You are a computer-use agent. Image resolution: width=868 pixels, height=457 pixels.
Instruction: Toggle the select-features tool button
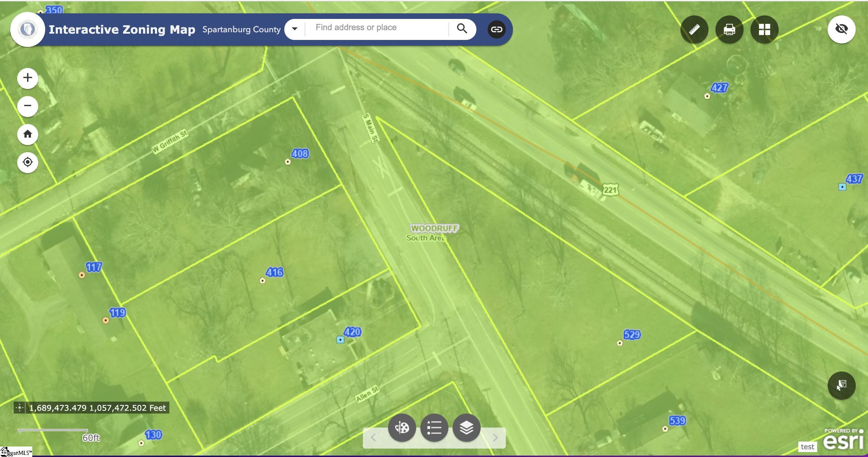pyautogui.click(x=841, y=385)
